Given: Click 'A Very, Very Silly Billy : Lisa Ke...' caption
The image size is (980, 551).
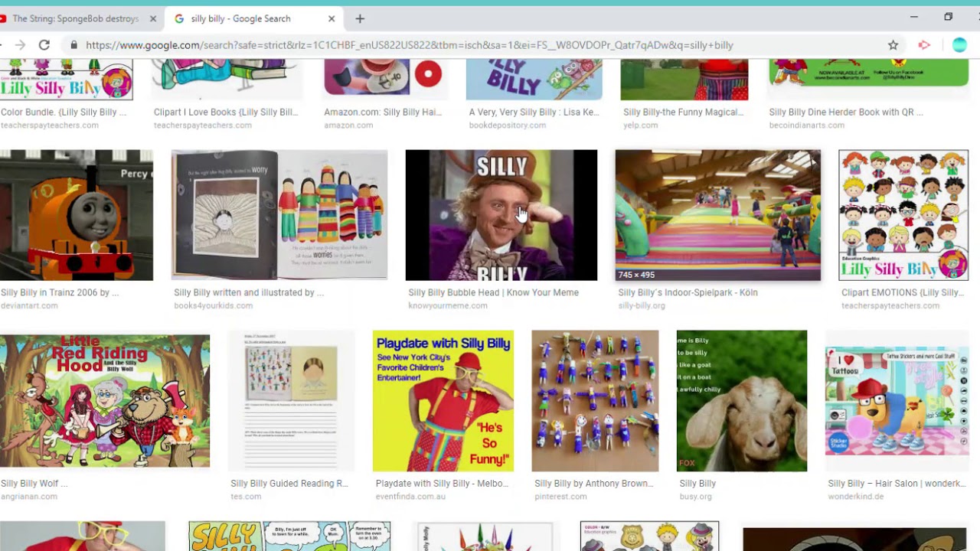Looking at the screenshot, I should pos(534,112).
